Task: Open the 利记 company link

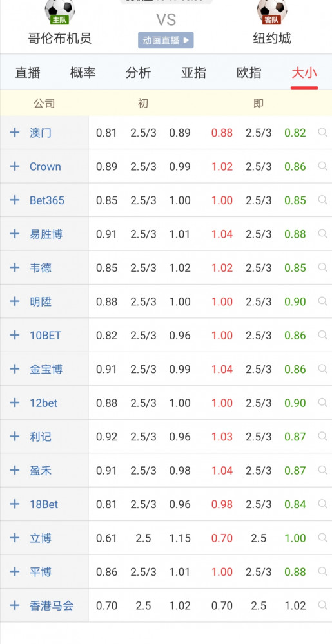Action: point(40,437)
